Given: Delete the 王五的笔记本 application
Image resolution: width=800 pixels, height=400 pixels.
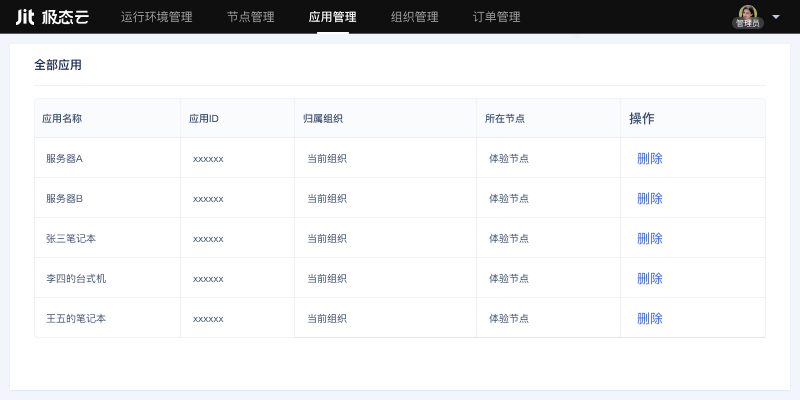Looking at the screenshot, I should click(x=650, y=319).
